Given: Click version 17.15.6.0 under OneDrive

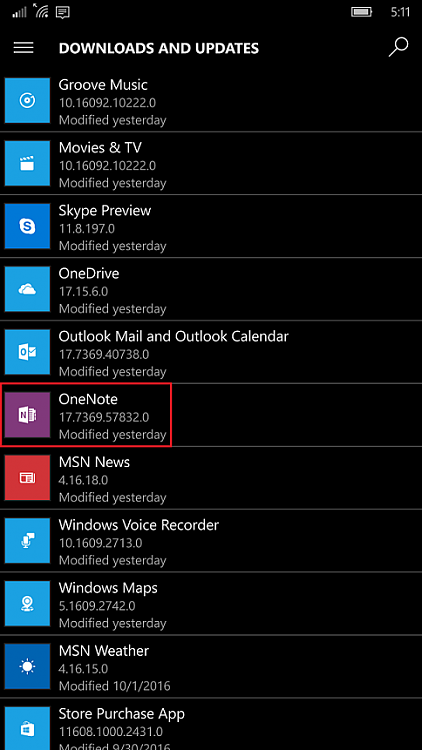Looking at the screenshot, I should [x=83, y=291].
